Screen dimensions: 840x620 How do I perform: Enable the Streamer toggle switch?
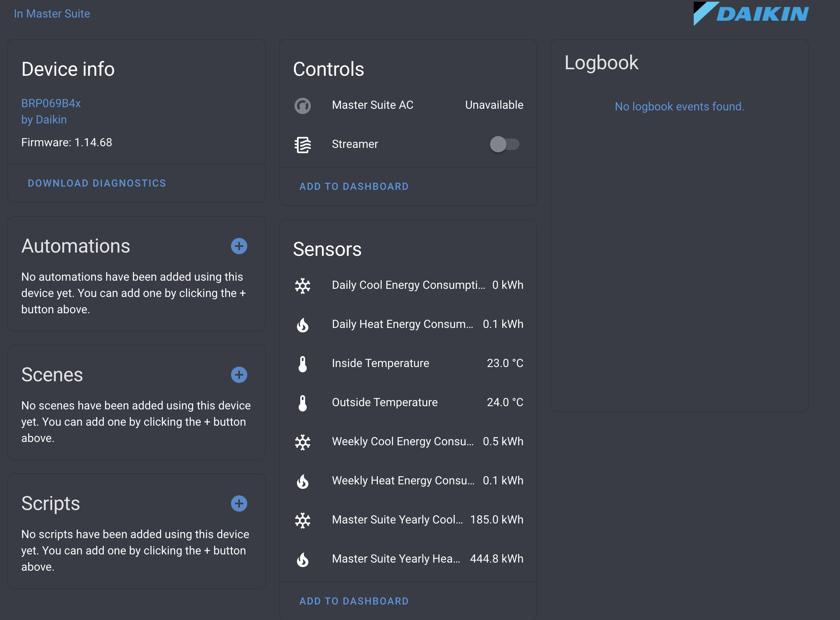tap(505, 145)
